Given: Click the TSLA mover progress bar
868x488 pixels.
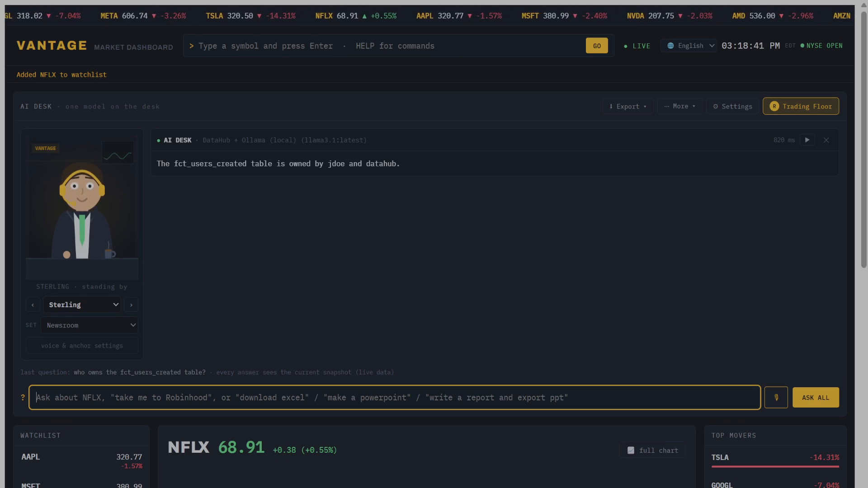Looking at the screenshot, I should [775, 466].
